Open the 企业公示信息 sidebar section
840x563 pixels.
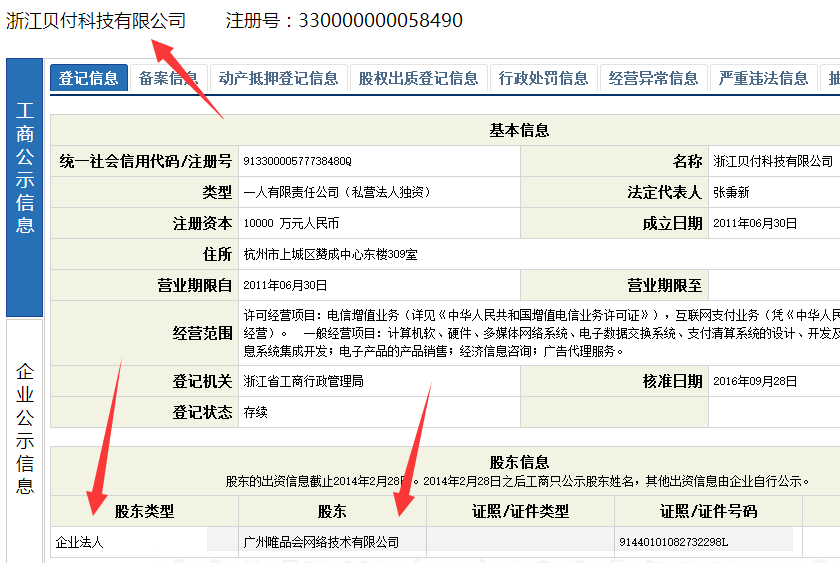point(25,440)
